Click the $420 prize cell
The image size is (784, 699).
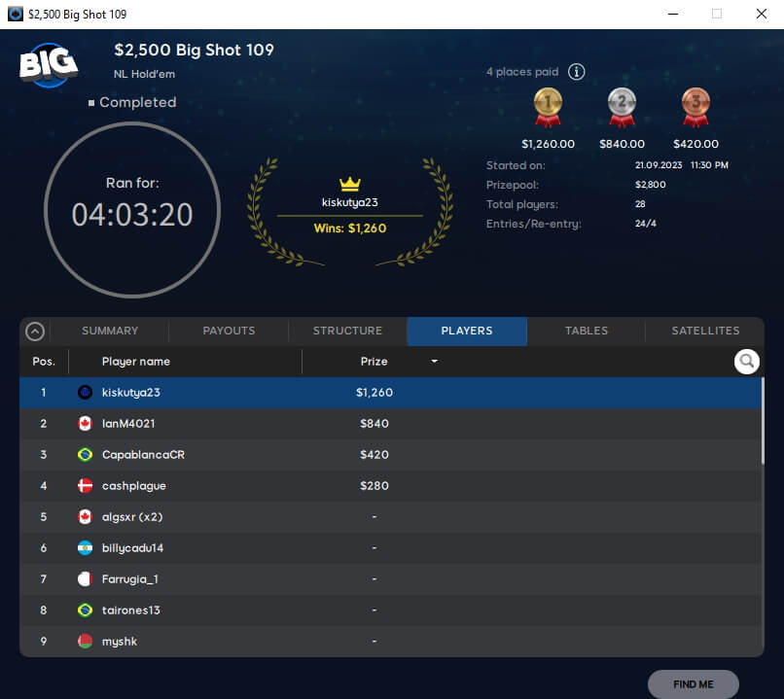coord(374,455)
